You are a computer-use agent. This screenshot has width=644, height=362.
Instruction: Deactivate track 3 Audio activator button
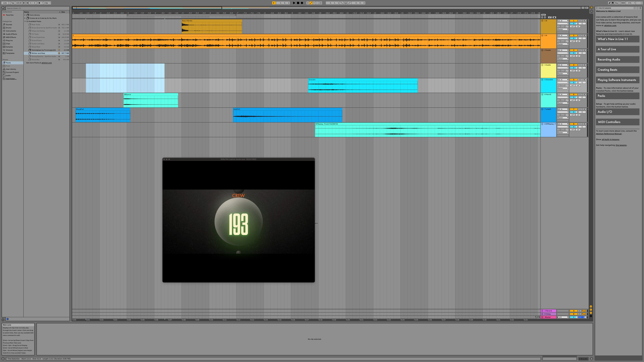(574, 50)
